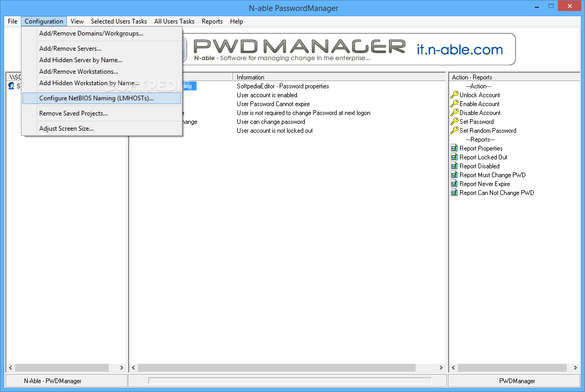
Task: Click Unlock Account action
Action: 479,95
